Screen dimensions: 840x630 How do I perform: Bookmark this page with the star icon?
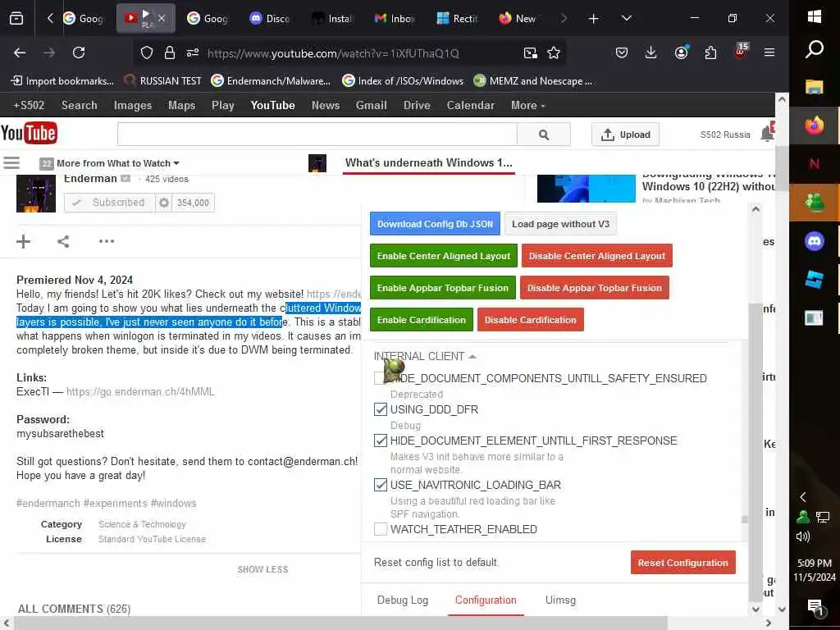pos(554,52)
